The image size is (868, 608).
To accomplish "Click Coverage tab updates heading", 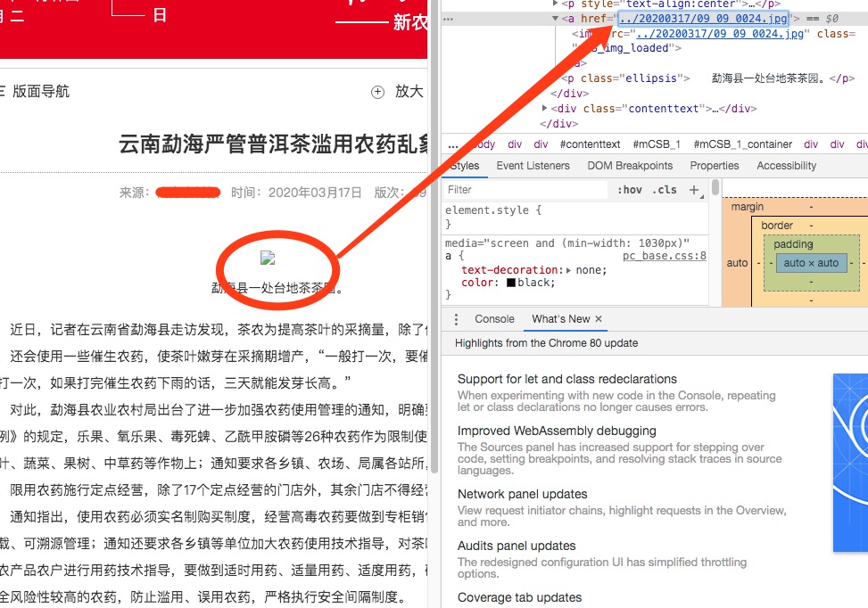I will tap(519, 597).
